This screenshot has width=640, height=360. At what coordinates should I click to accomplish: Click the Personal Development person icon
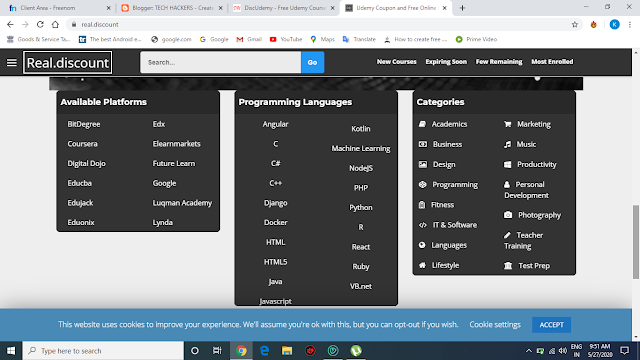click(507, 184)
